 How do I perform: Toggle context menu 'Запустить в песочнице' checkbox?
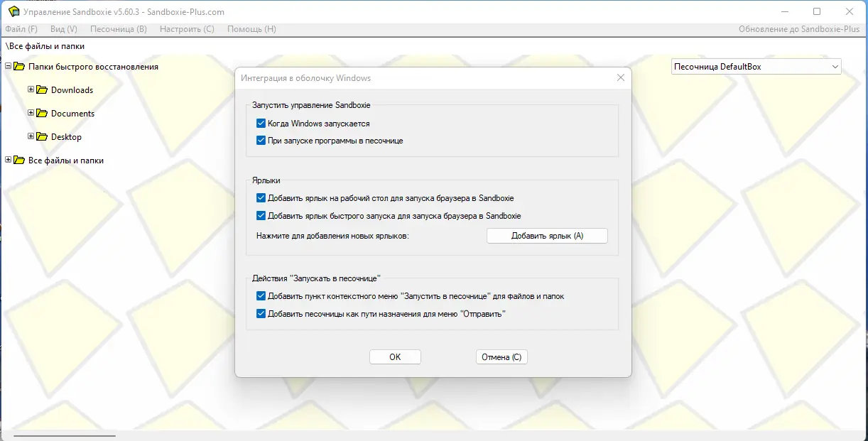click(261, 296)
